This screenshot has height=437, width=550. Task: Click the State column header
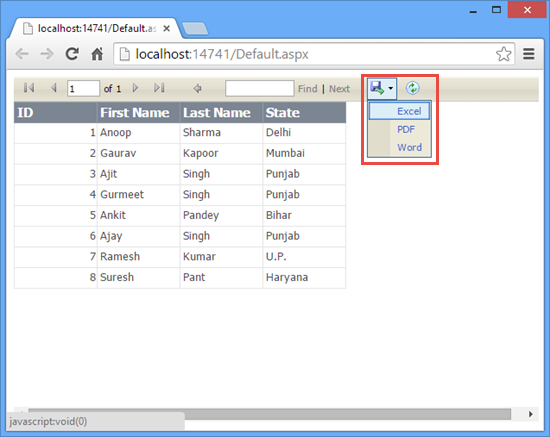tap(304, 113)
